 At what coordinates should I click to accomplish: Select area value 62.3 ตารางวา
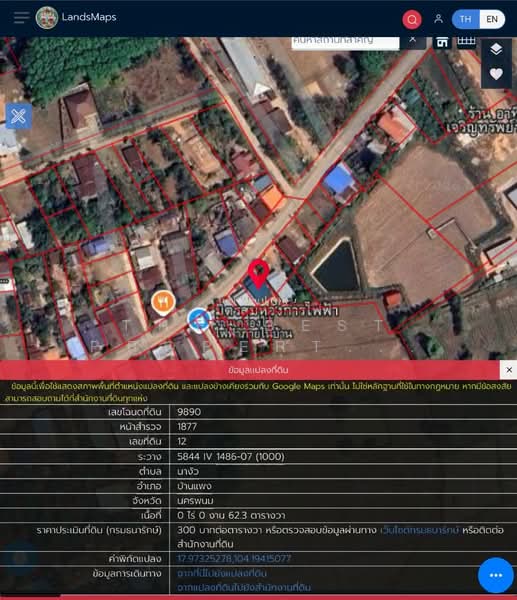pos(256,515)
